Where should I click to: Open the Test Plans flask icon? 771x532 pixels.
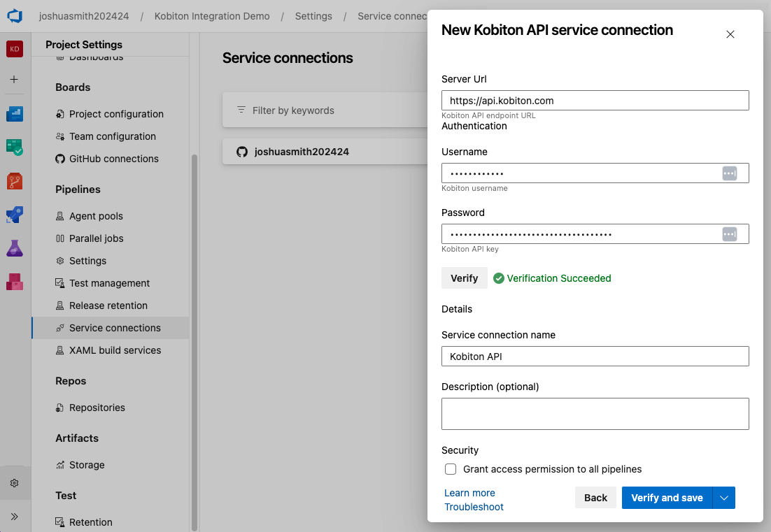pyautogui.click(x=15, y=248)
